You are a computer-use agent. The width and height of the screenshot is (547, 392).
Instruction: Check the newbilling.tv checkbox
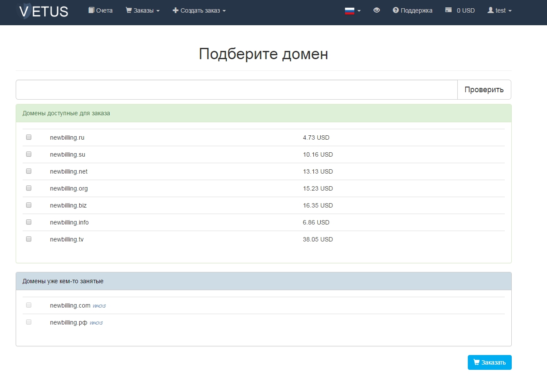[29, 239]
